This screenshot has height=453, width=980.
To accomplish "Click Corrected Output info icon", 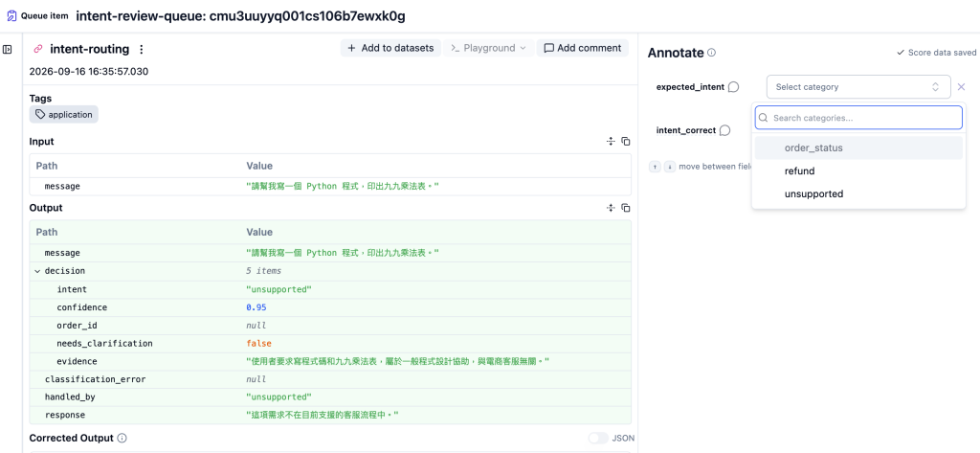I will pos(122,438).
